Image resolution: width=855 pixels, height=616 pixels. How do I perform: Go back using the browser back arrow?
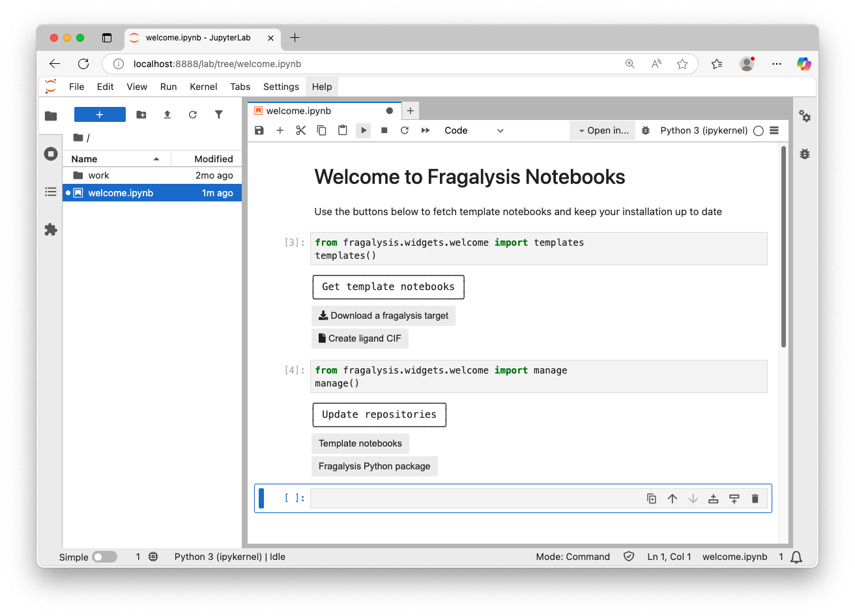(55, 64)
